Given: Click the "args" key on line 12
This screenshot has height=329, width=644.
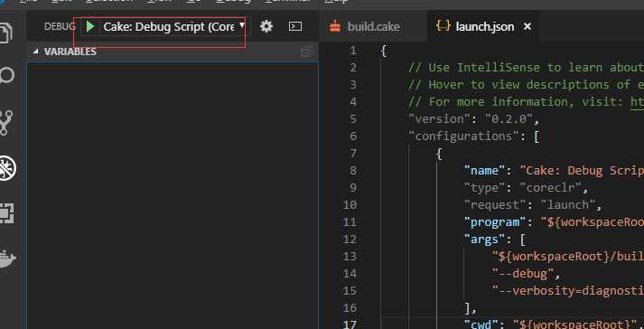Looking at the screenshot, I should tap(484, 240).
